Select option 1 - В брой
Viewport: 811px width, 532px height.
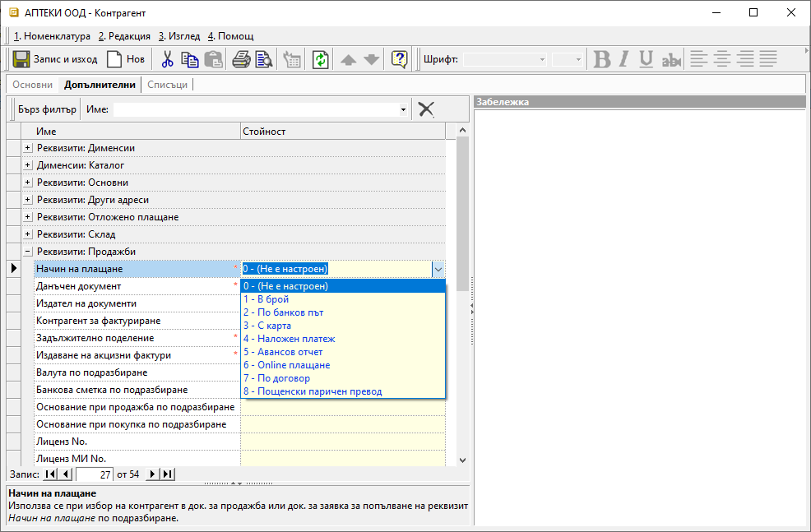343,299
